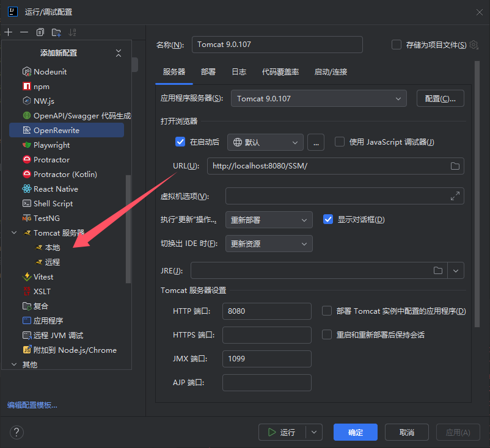Select the Nodeunit configuration type
The height and width of the screenshot is (448, 490).
click(x=67, y=72)
